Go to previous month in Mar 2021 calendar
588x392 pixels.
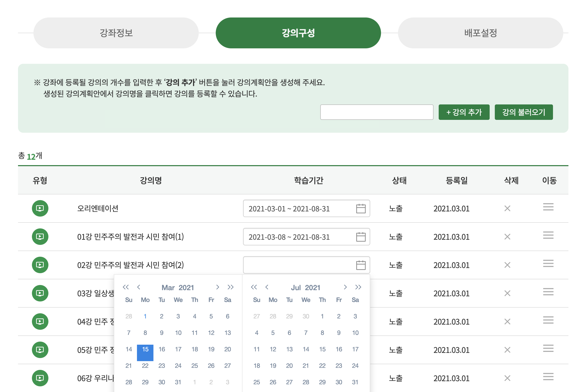(x=139, y=287)
